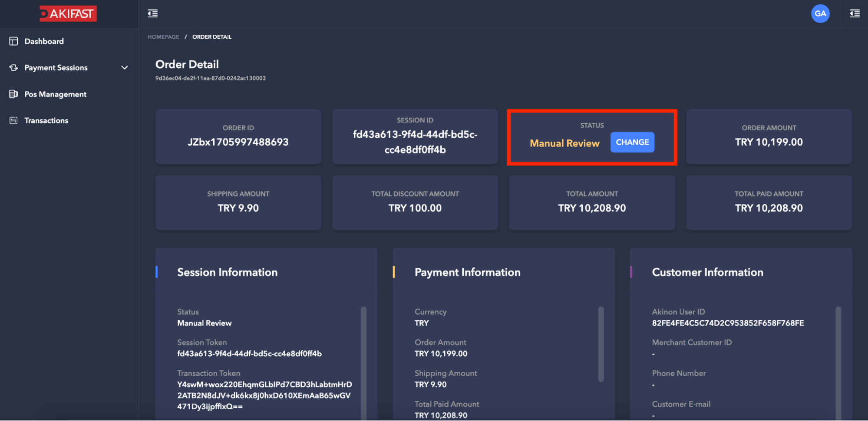Viewport: 868px width, 421px height.
Task: Click the Customer Information scrollbar
Action: pos(838,348)
